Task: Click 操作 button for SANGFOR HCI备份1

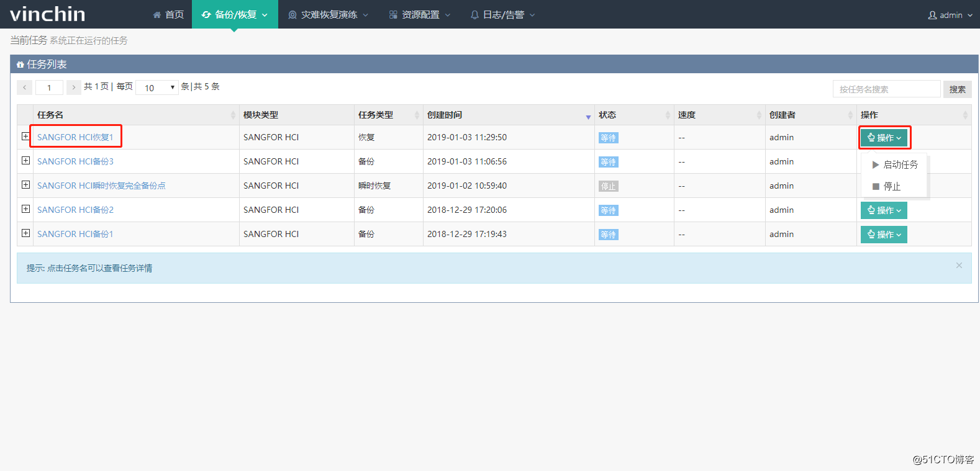Action: tap(884, 235)
